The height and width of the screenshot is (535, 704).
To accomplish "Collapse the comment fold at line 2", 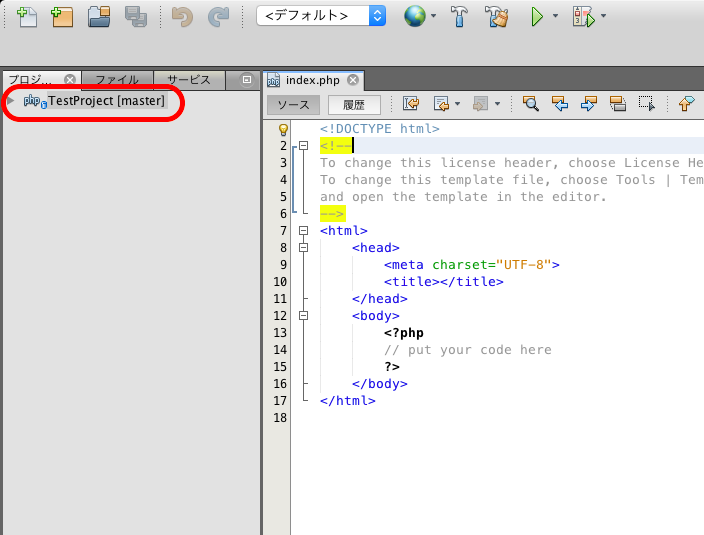I will (x=304, y=145).
